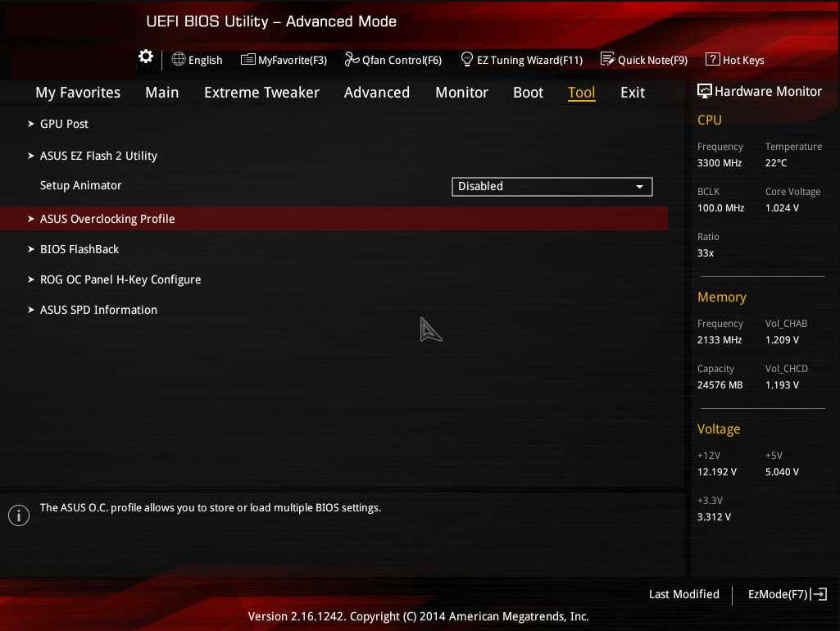Expand the GPU Post arrow
Viewport: 840px width, 631px height.
[x=31, y=124]
